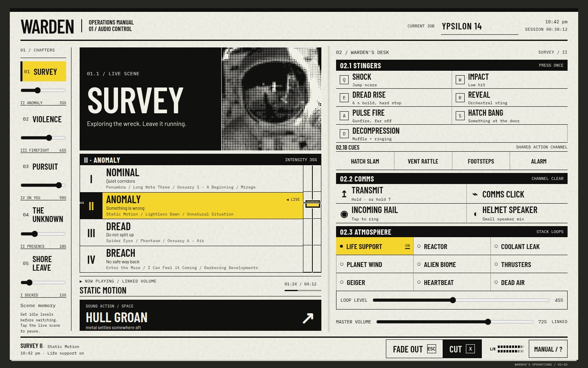The image size is (588, 368).
Task: Click the D key badge for Decompression
Action: 344,134
